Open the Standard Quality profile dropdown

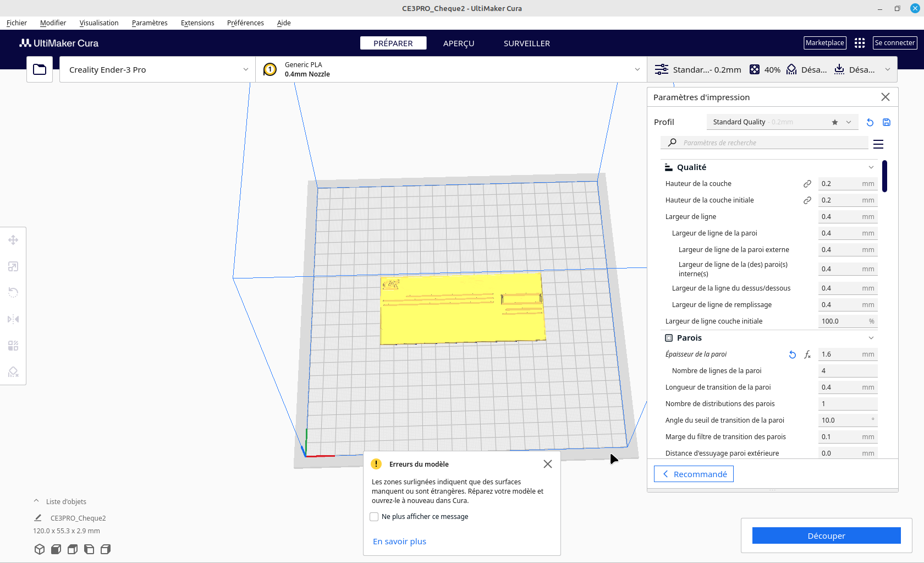(781, 122)
